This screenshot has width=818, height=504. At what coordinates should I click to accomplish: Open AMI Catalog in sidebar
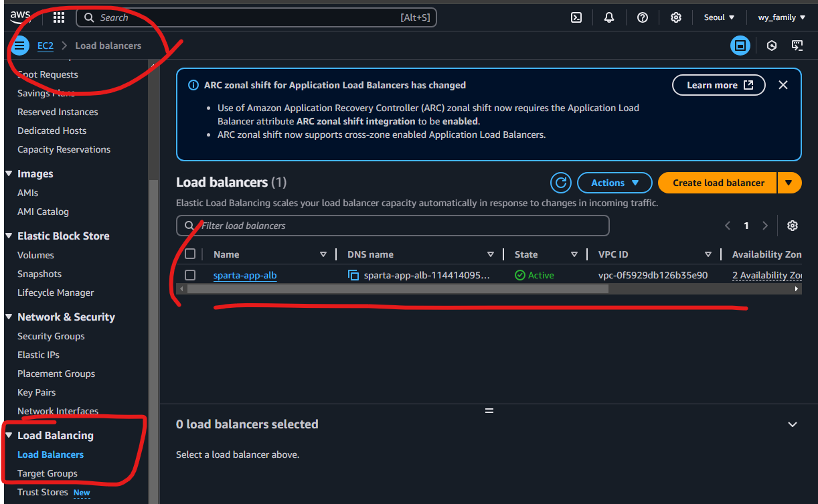[x=43, y=212]
